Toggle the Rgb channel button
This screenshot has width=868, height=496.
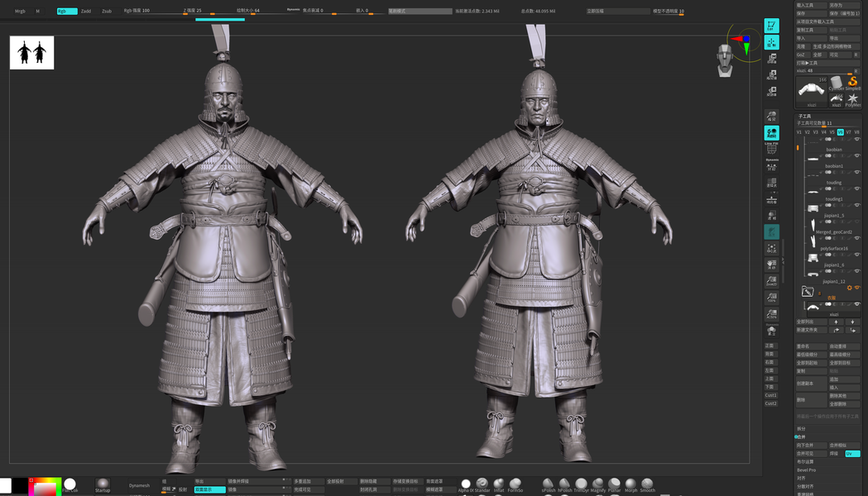coord(67,11)
